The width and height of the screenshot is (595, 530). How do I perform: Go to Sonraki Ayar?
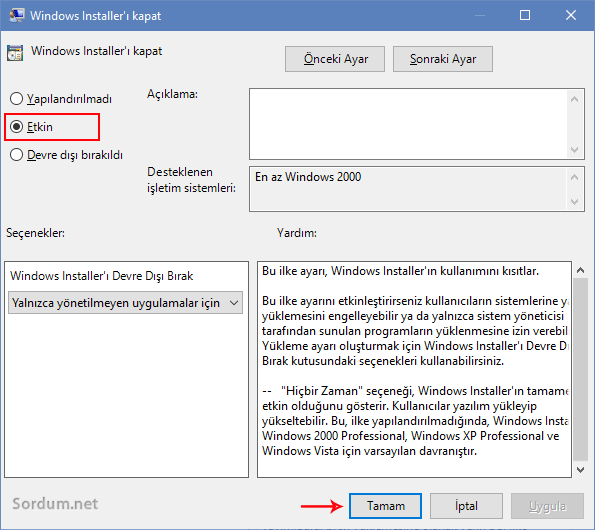pyautogui.click(x=443, y=59)
